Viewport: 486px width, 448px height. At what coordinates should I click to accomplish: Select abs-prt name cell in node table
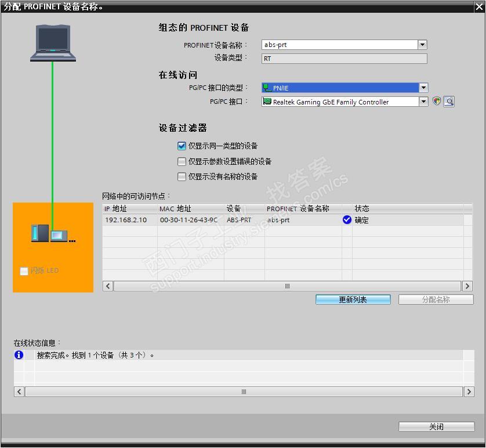(x=303, y=220)
